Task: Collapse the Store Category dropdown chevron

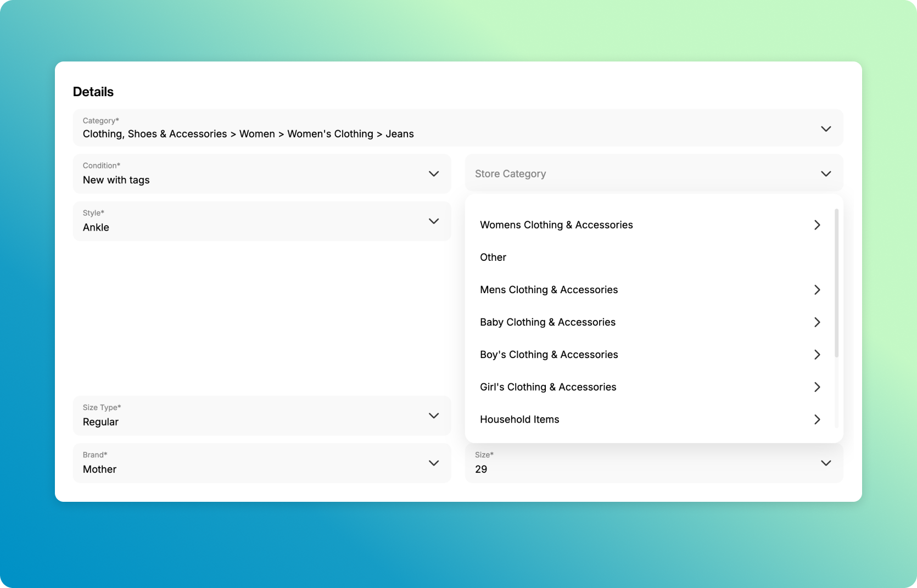Action: click(826, 173)
